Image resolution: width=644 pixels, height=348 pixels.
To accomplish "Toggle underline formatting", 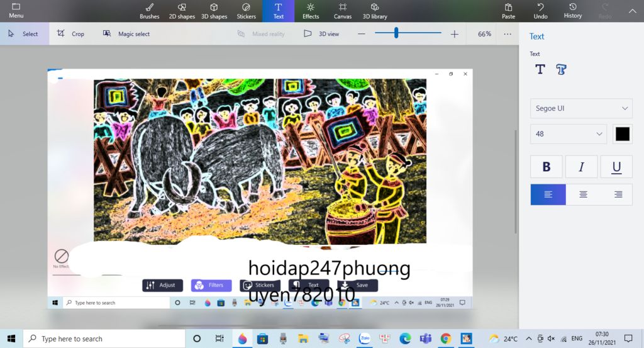I will tap(616, 166).
